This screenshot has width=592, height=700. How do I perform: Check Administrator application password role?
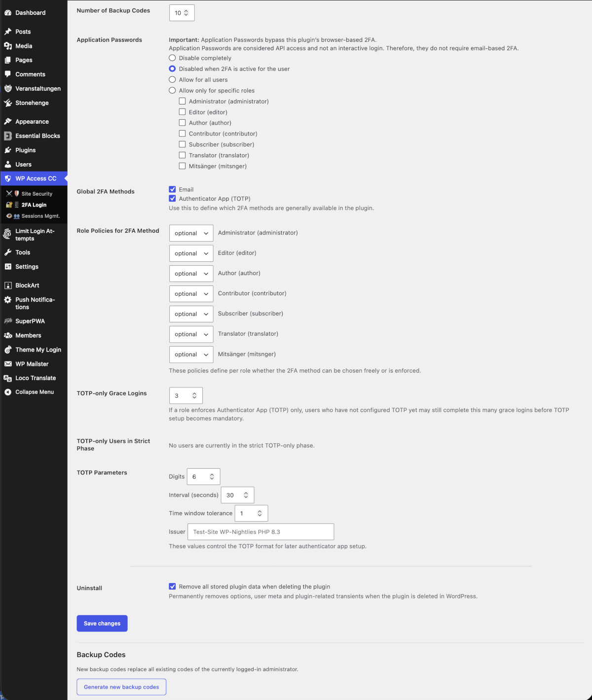(x=182, y=101)
